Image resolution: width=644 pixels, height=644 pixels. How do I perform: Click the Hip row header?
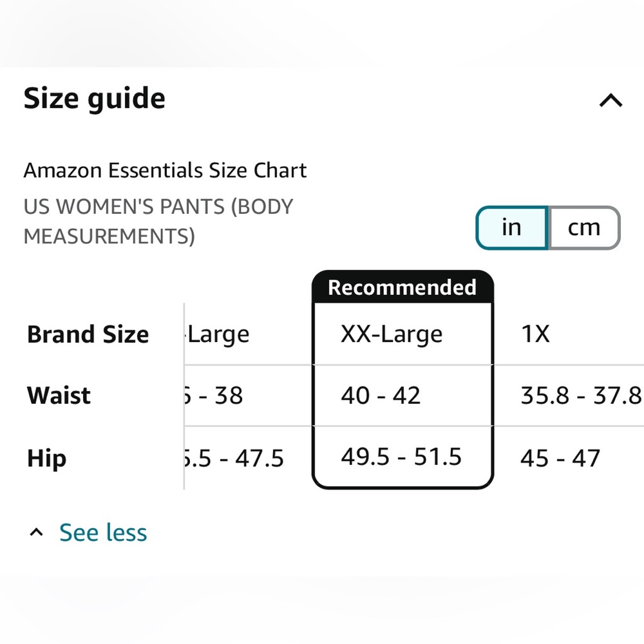click(x=47, y=458)
